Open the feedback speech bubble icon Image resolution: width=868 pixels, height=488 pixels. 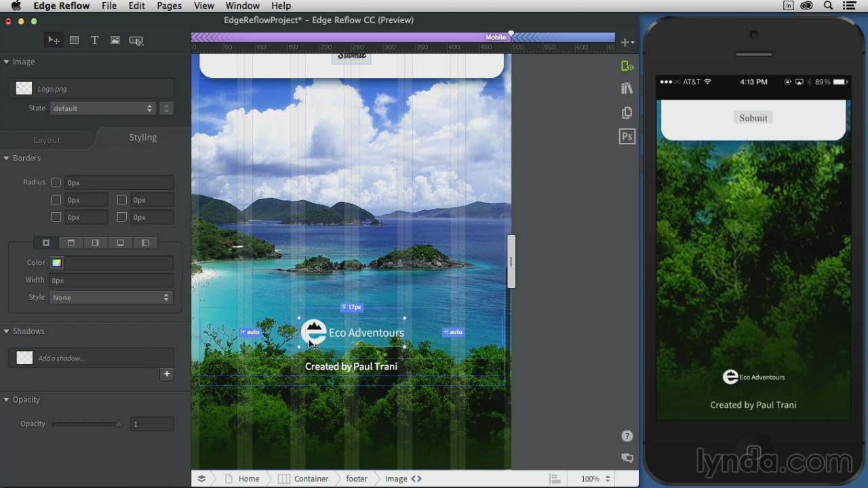[627, 458]
